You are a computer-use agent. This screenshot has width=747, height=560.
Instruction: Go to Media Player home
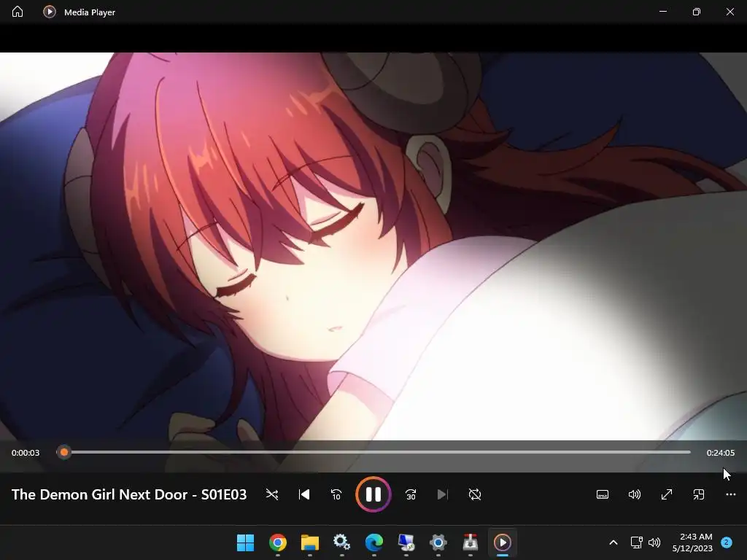pyautogui.click(x=18, y=12)
